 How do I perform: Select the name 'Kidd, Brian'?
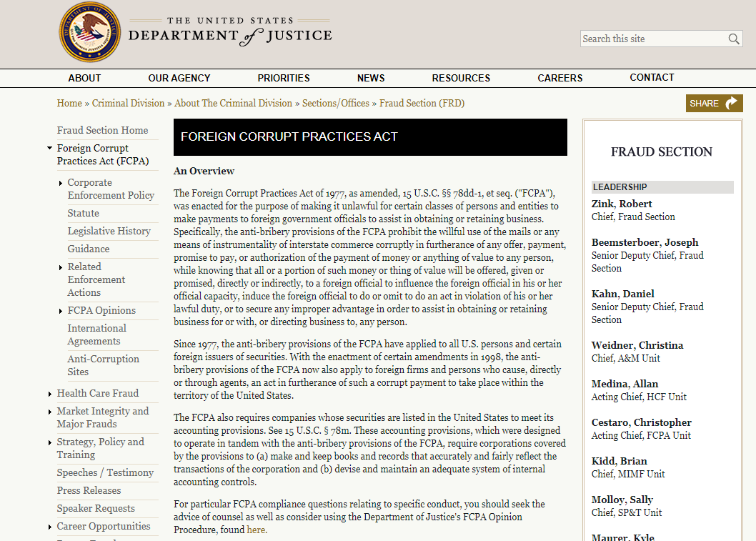[x=619, y=461]
